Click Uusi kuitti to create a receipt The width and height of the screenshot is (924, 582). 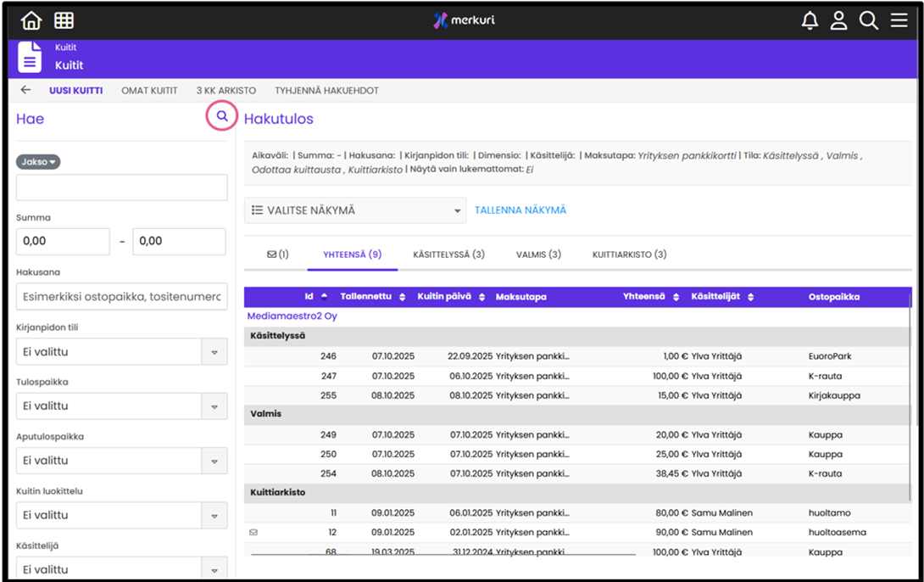(x=75, y=90)
